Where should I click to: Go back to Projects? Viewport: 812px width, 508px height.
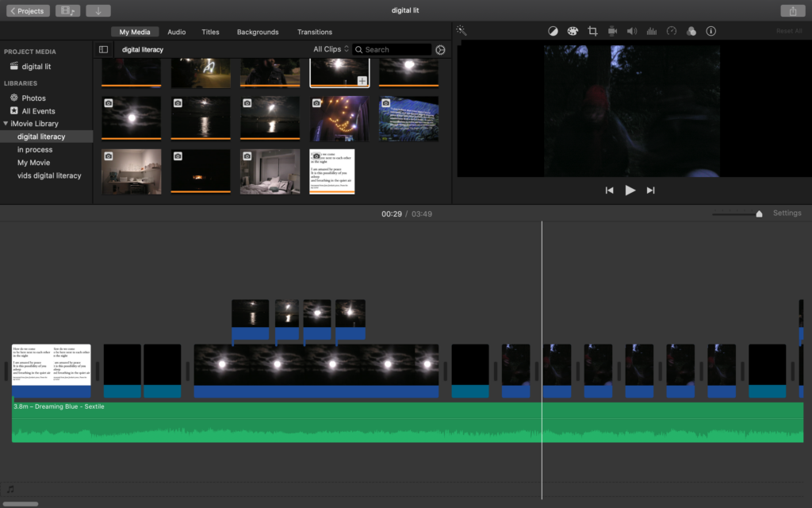point(28,11)
